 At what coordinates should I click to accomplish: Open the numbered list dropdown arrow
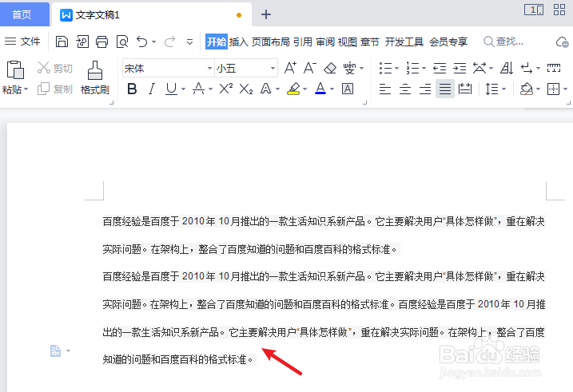coord(424,68)
